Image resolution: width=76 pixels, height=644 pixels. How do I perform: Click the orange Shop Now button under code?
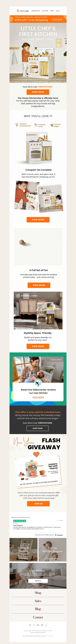tap(38, 92)
